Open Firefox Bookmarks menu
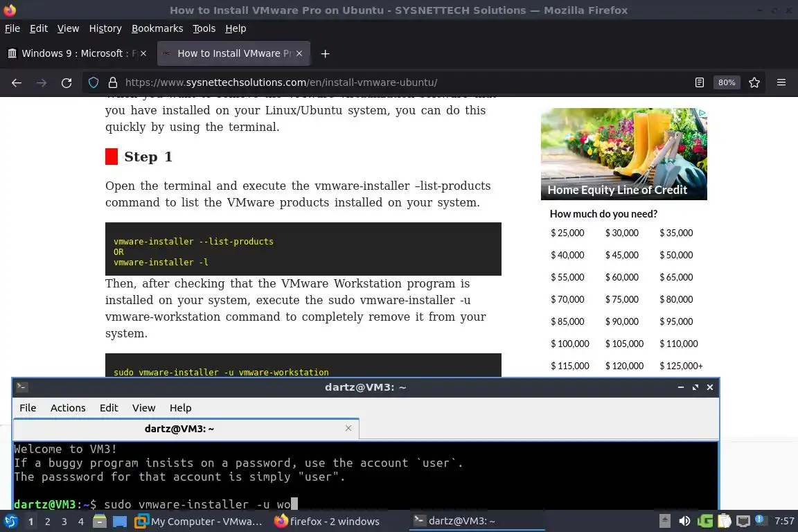The height and width of the screenshot is (532, 798). (x=157, y=28)
